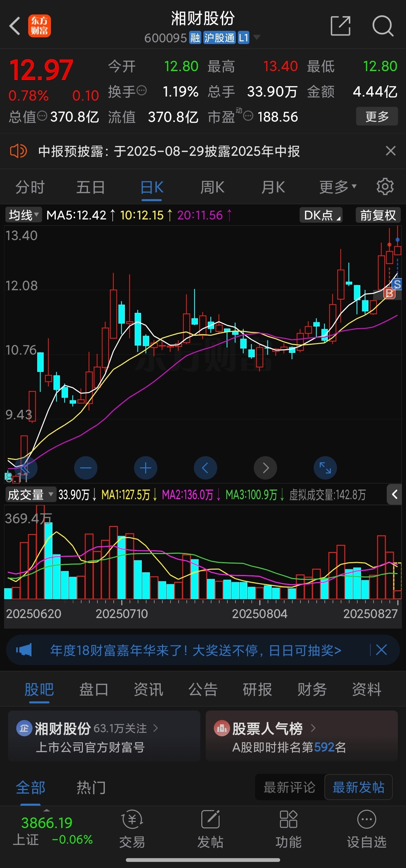
Task: Tap the 总值 info icon
Action: (42, 116)
